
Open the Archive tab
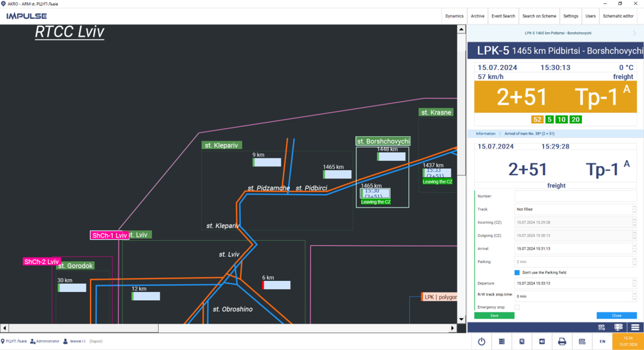point(477,16)
